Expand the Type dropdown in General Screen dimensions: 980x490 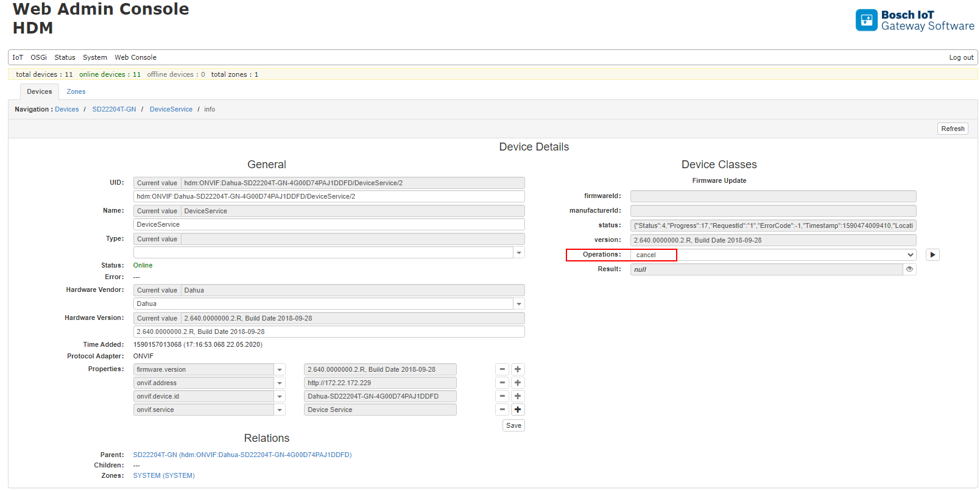[x=518, y=253]
